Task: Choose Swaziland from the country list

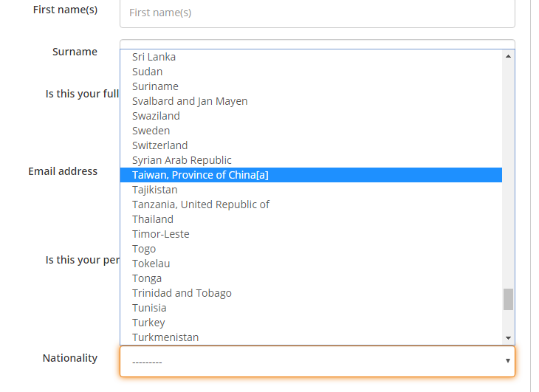Action: pos(156,116)
